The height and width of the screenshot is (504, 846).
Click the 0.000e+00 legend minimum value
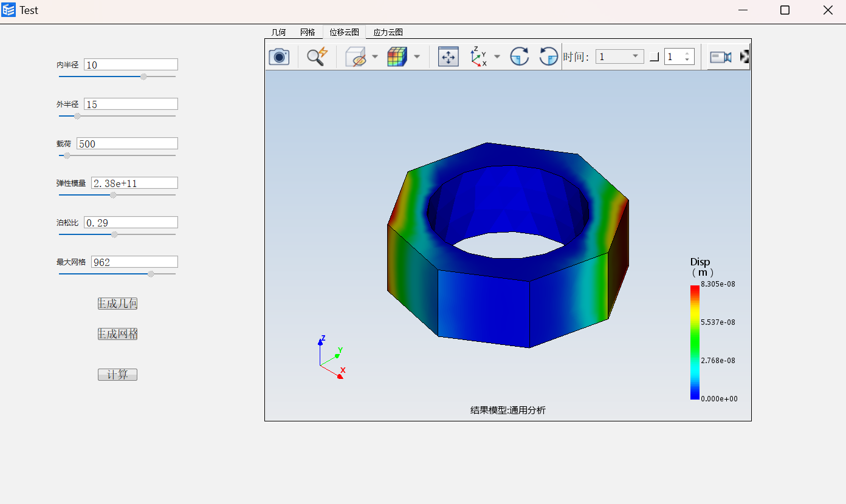[x=719, y=399]
